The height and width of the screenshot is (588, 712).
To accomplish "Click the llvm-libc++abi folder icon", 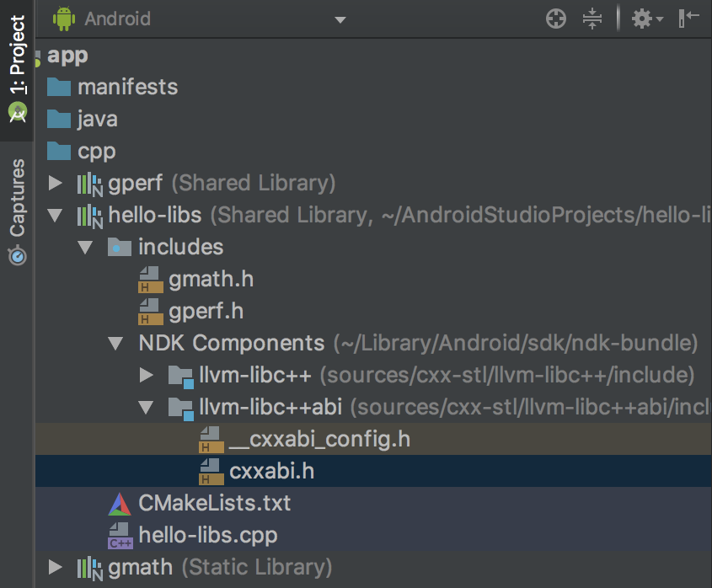I will coord(181,409).
